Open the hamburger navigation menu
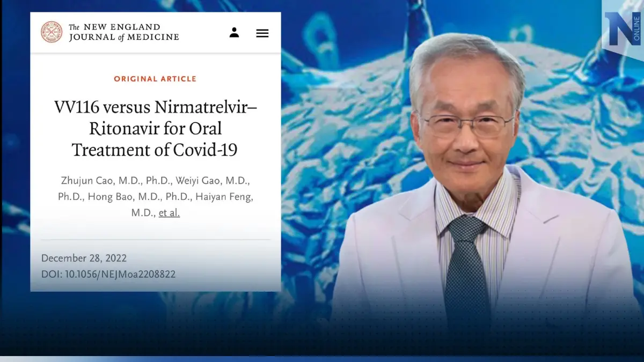This screenshot has width=644, height=362. click(x=262, y=33)
